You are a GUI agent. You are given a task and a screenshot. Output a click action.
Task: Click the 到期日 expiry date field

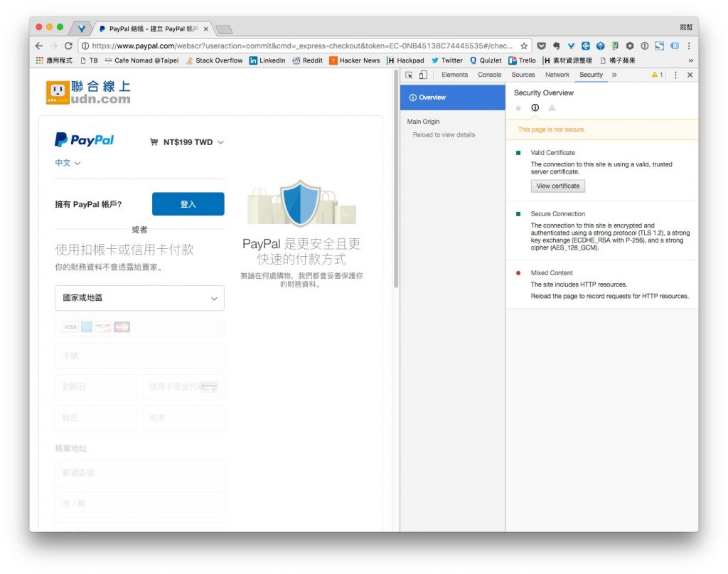pyautogui.click(x=96, y=387)
